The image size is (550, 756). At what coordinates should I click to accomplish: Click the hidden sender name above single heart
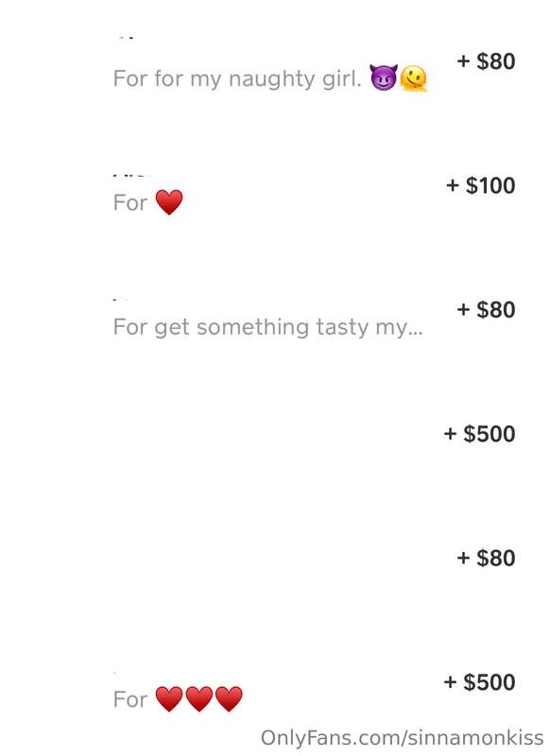(131, 174)
